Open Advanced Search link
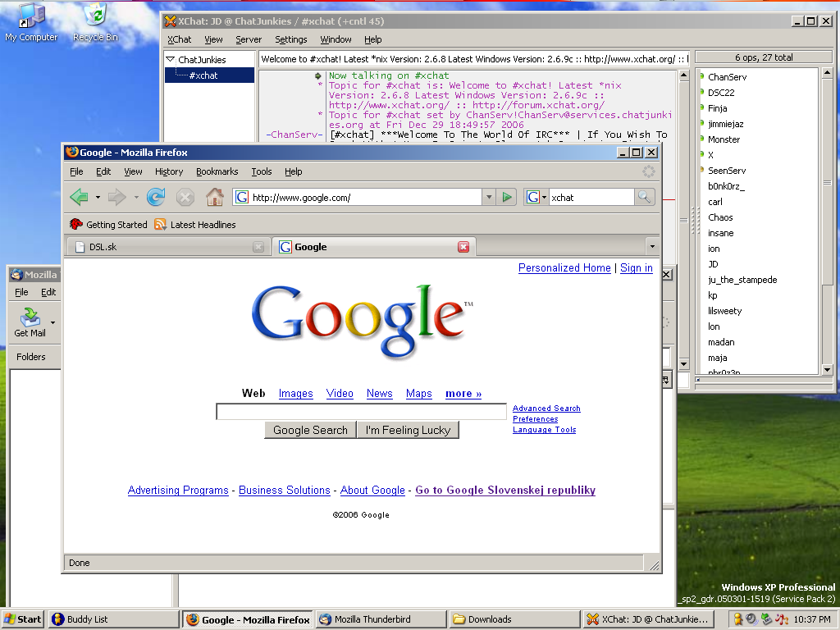840x630 pixels. tap(546, 409)
